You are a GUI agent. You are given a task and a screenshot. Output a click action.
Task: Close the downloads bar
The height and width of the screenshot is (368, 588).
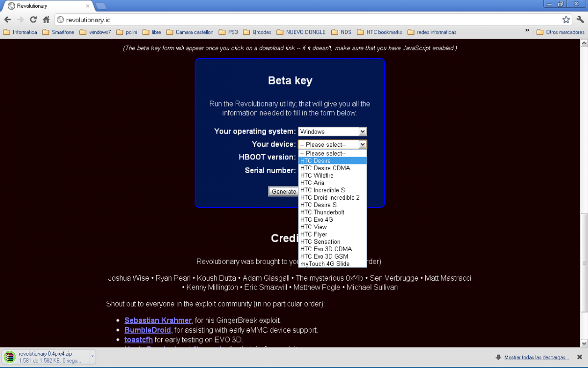(580, 357)
